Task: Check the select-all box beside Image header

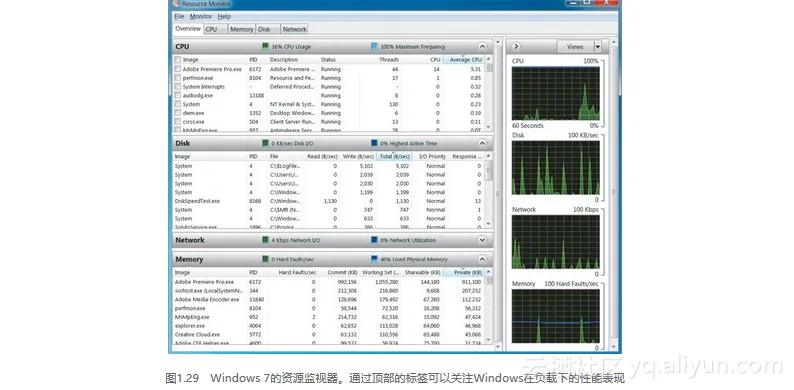Action: pos(178,60)
